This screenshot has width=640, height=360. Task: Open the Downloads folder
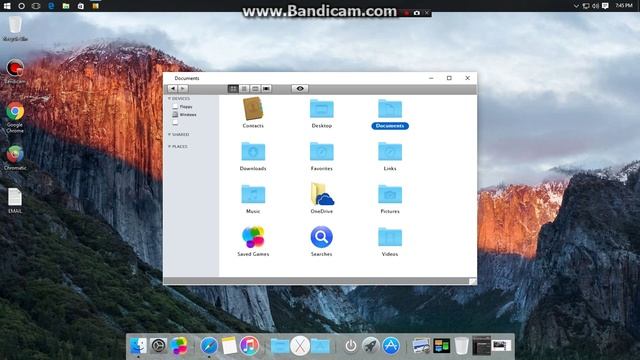coord(253,151)
